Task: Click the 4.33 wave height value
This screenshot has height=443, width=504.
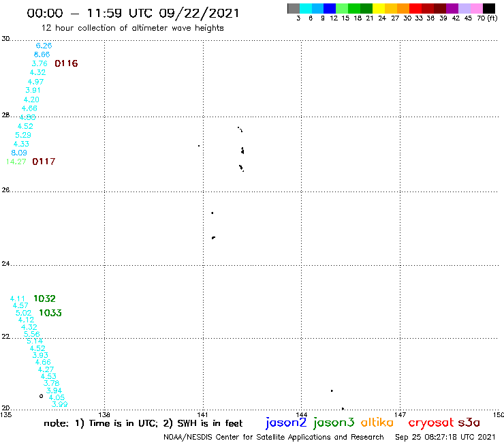Action: tap(21, 144)
